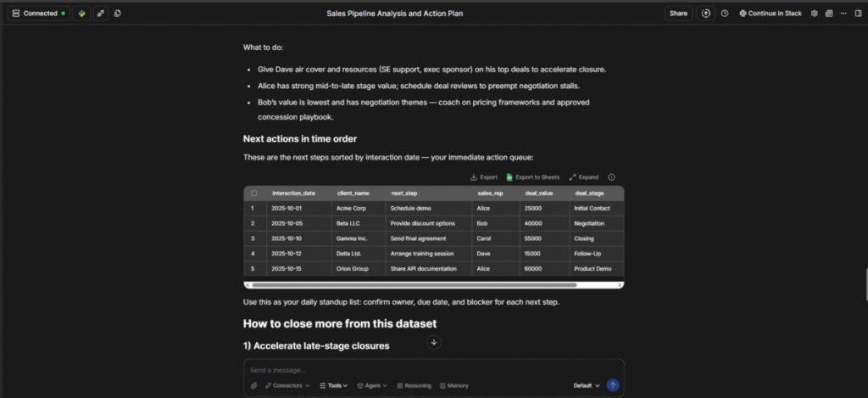Click the scroll-to-bottom arrow button

(x=434, y=342)
